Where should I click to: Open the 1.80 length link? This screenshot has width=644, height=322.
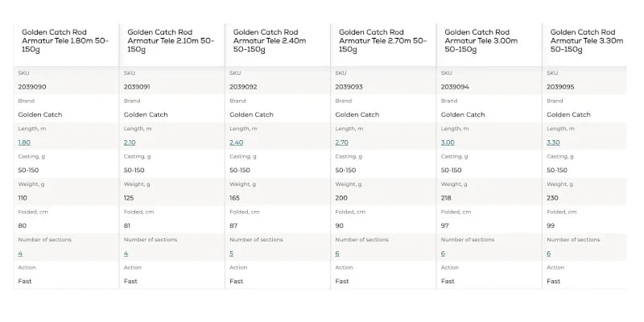[24, 142]
